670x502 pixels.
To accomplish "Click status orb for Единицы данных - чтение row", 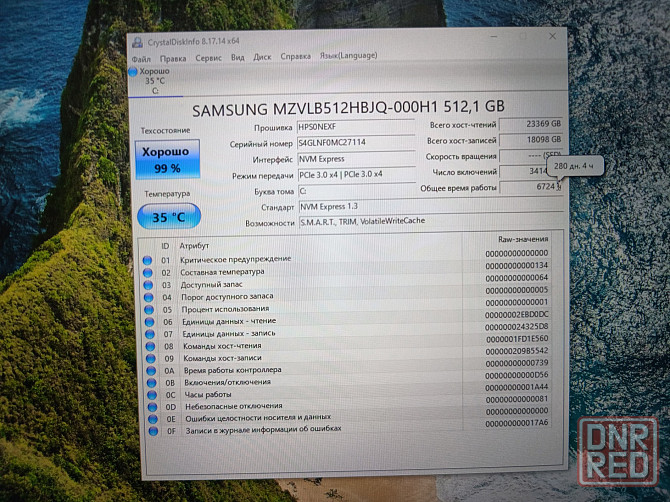I will [150, 322].
